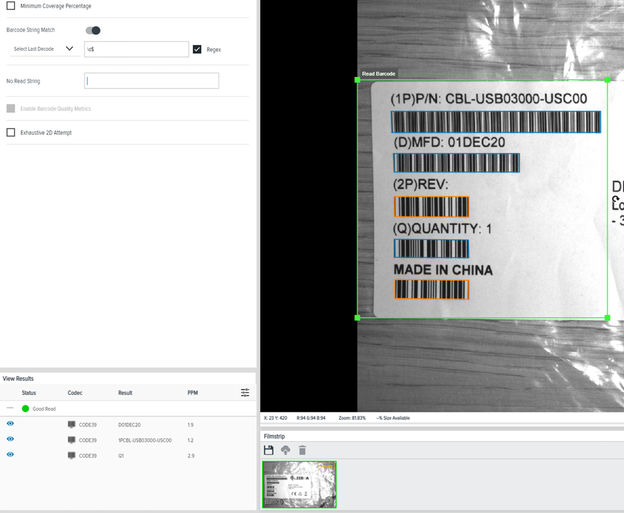624x513 pixels.
Task: Click the disabled Enable Barcode Quality Metrics checkbox
Action: tap(11, 108)
